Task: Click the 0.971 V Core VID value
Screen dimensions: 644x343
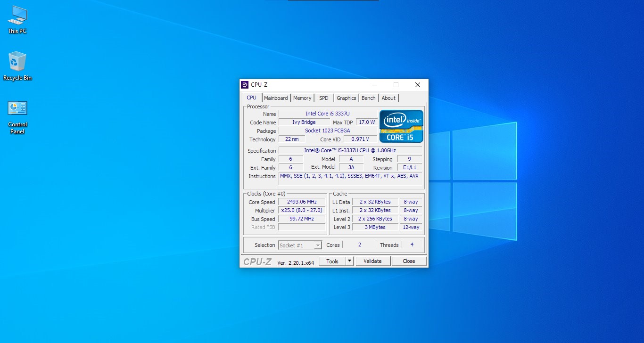Action: 360,139
